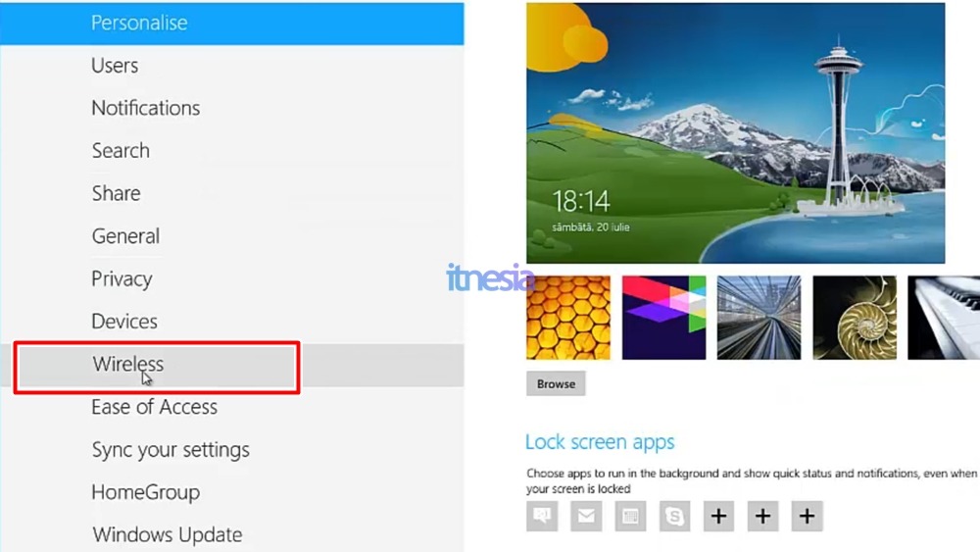Click the Space Needle lock screen preview
The image size is (980, 552).
pyautogui.click(x=736, y=133)
